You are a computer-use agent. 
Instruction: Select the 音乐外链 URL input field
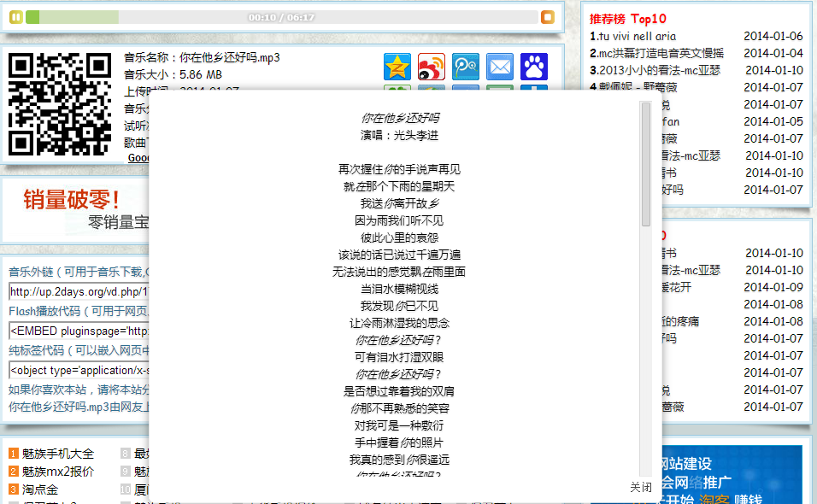[79, 291]
